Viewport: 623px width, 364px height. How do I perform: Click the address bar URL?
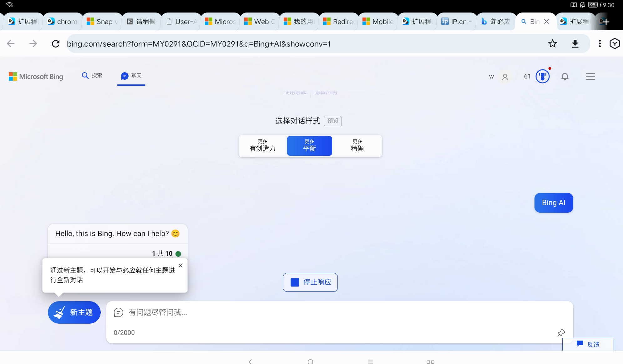pos(199,44)
